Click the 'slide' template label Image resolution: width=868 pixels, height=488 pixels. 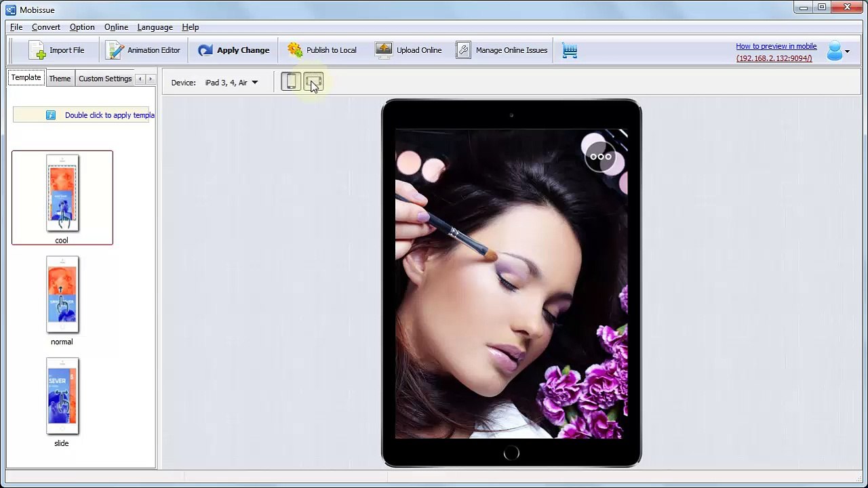click(x=62, y=443)
